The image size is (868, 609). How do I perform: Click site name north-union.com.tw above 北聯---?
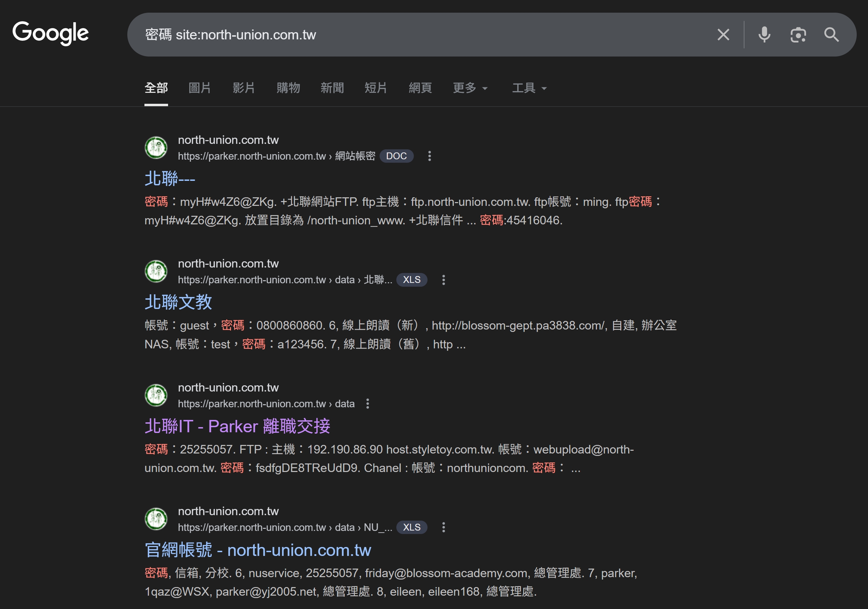click(228, 140)
